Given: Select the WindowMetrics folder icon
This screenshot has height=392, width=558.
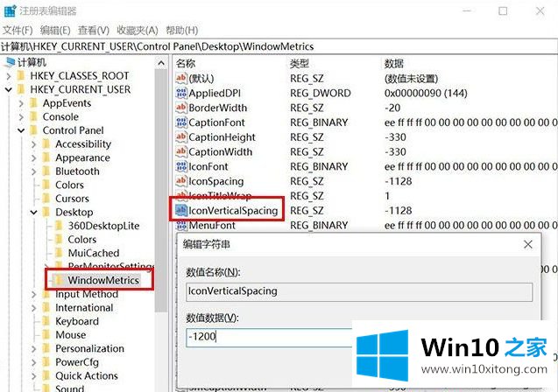Looking at the screenshot, I should (x=59, y=279).
